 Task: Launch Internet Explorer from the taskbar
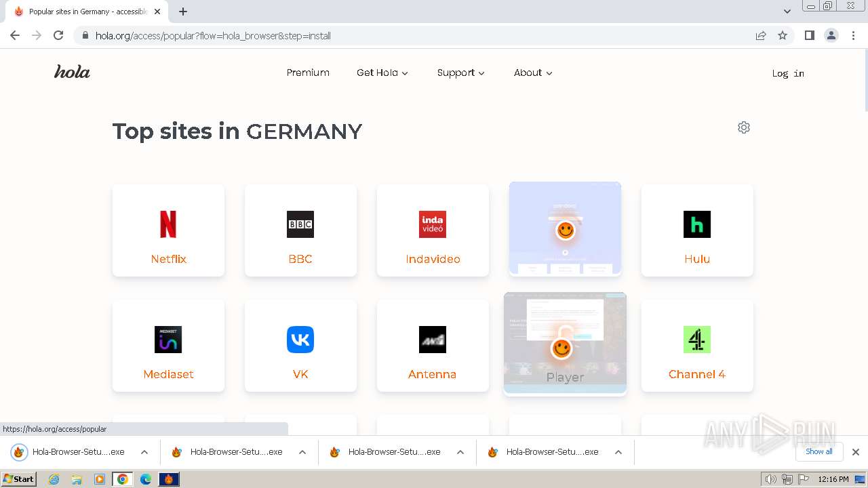pyautogui.click(x=54, y=479)
